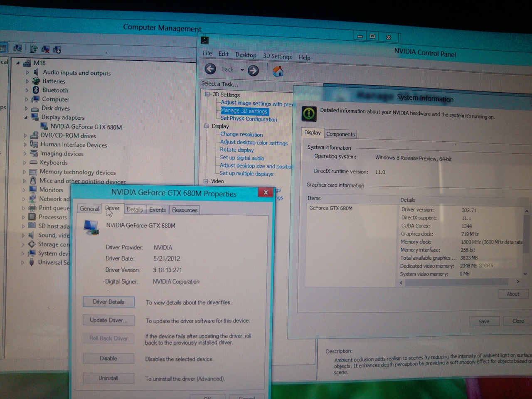Click the DVD/CD-ROM drives icon

click(x=34, y=135)
